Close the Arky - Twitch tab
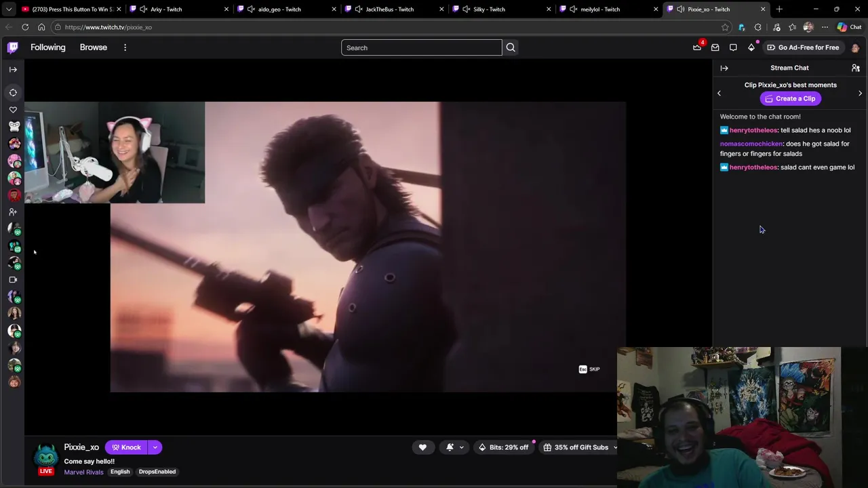The image size is (868, 488). click(x=226, y=9)
